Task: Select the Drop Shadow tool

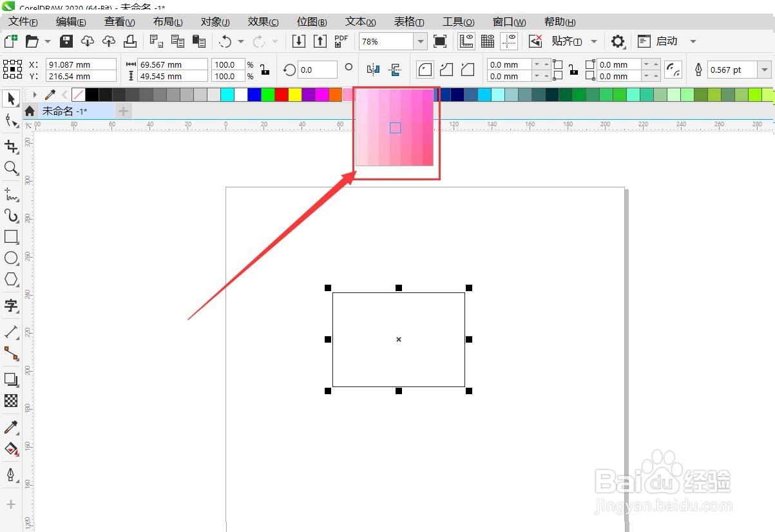Action: (x=11, y=379)
